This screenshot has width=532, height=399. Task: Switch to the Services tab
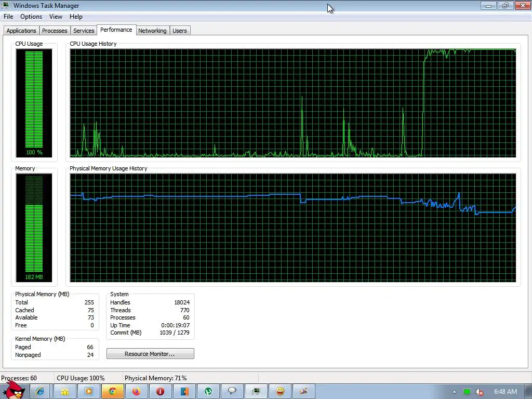point(84,31)
